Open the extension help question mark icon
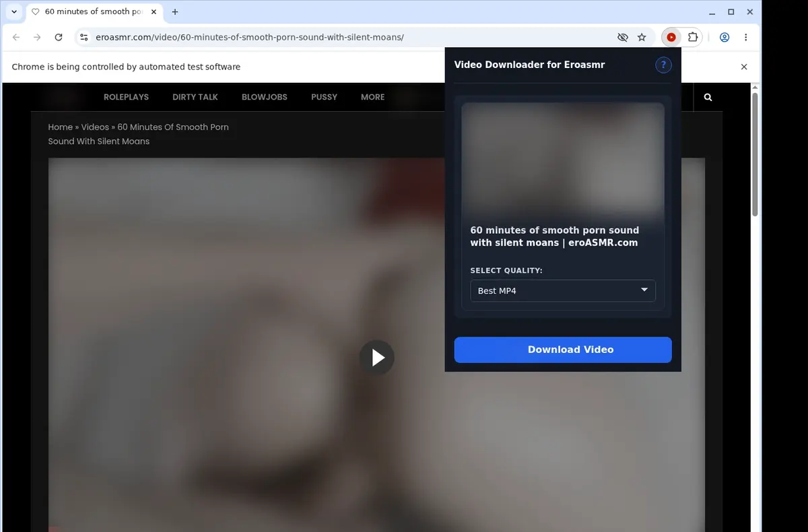Screen dimensions: 808x532 663,65
